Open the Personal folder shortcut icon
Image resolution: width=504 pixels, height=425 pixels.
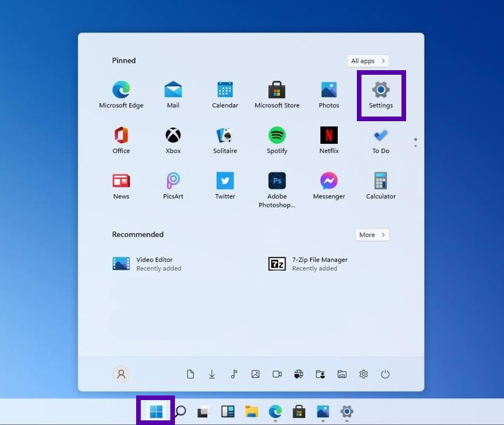(320, 374)
